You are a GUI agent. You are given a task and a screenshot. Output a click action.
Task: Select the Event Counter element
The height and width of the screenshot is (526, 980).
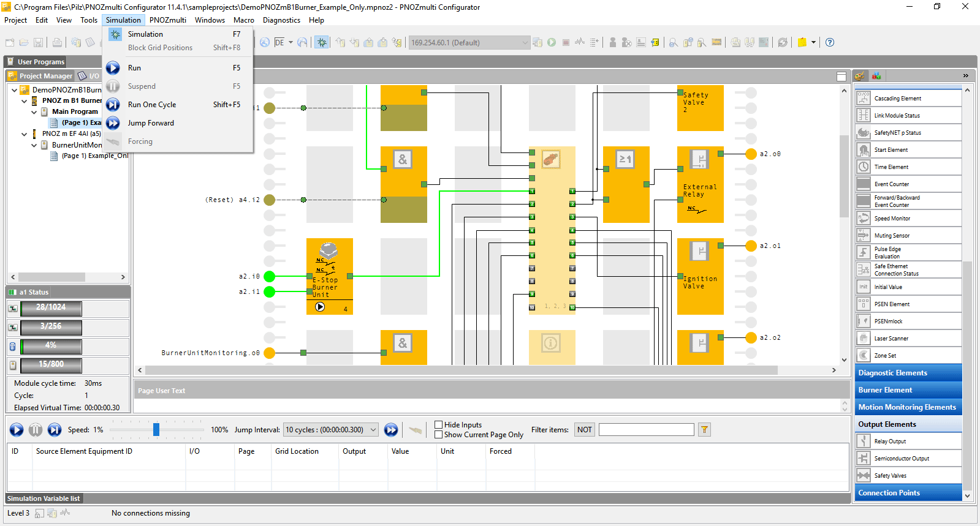(x=909, y=184)
